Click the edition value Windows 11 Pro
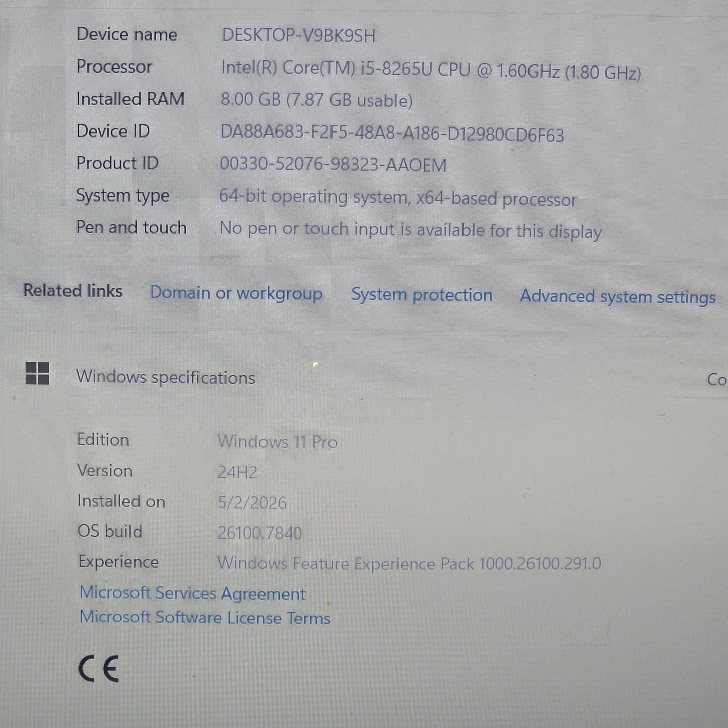Screen dimensions: 728x728 pyautogui.click(x=277, y=442)
